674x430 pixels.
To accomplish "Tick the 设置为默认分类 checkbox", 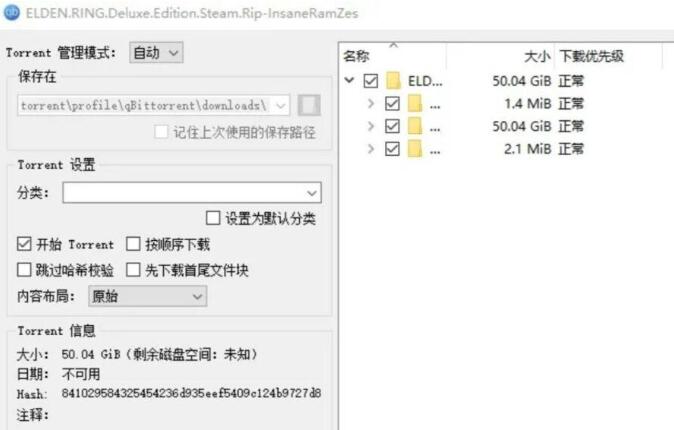I will [213, 218].
